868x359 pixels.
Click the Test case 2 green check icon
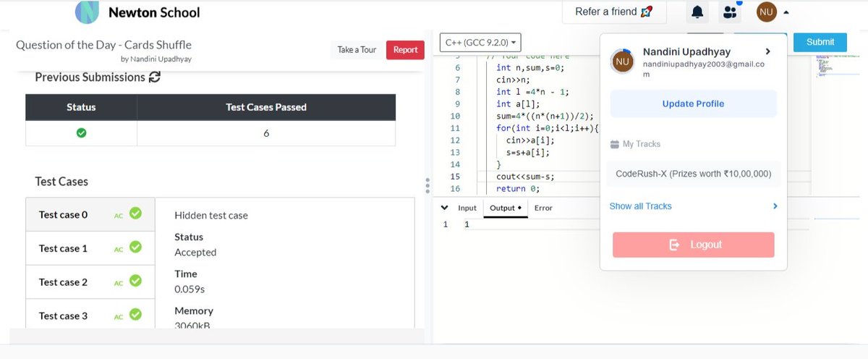135,281
